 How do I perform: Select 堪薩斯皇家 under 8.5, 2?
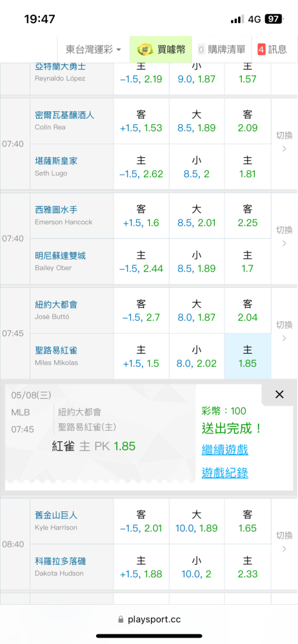(196, 167)
